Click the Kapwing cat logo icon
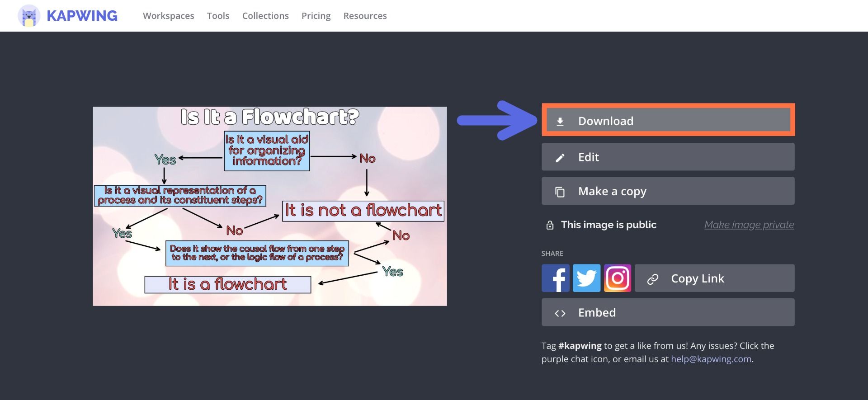 (x=29, y=16)
